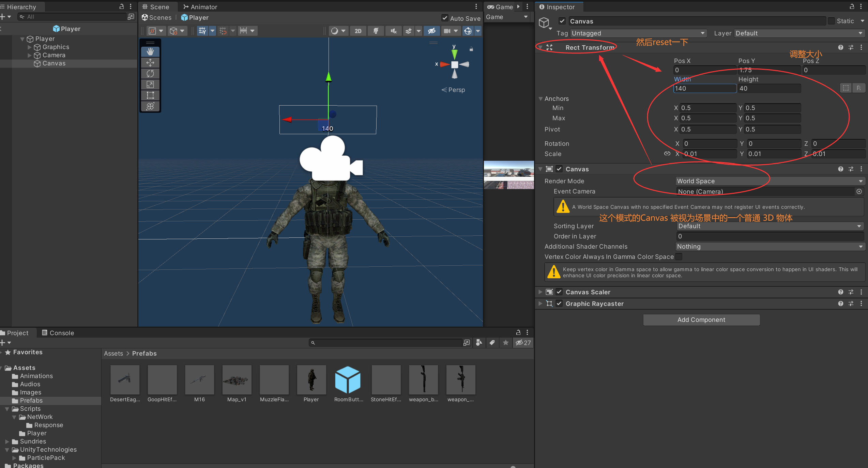Open Rect Transform help icon
This screenshot has width=868, height=468.
click(841, 47)
